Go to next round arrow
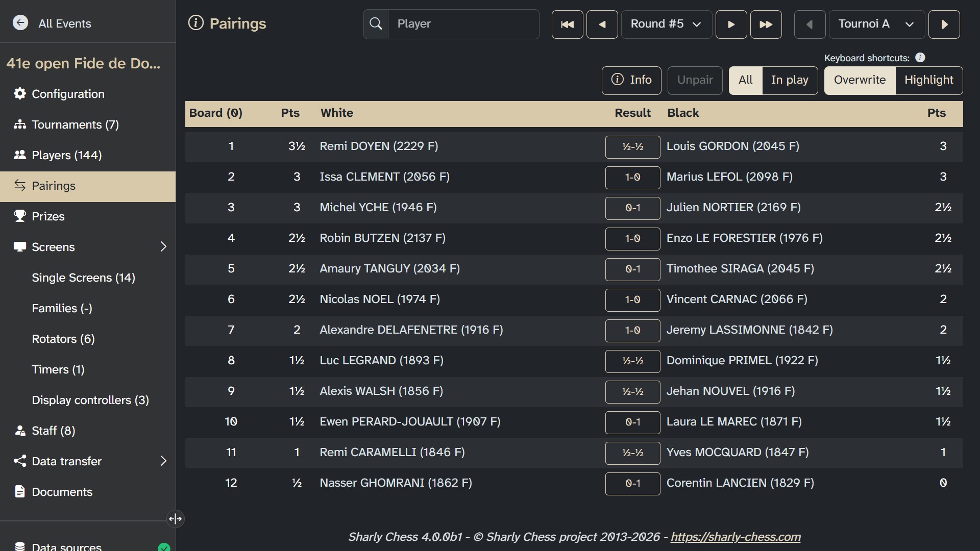Viewport: 980px width, 551px height. click(x=731, y=24)
